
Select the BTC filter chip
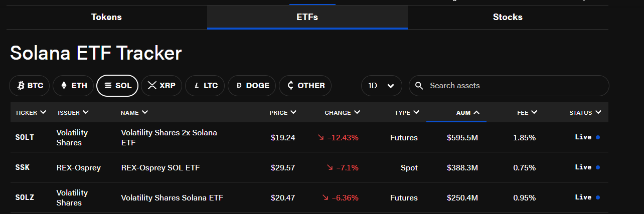coord(30,86)
